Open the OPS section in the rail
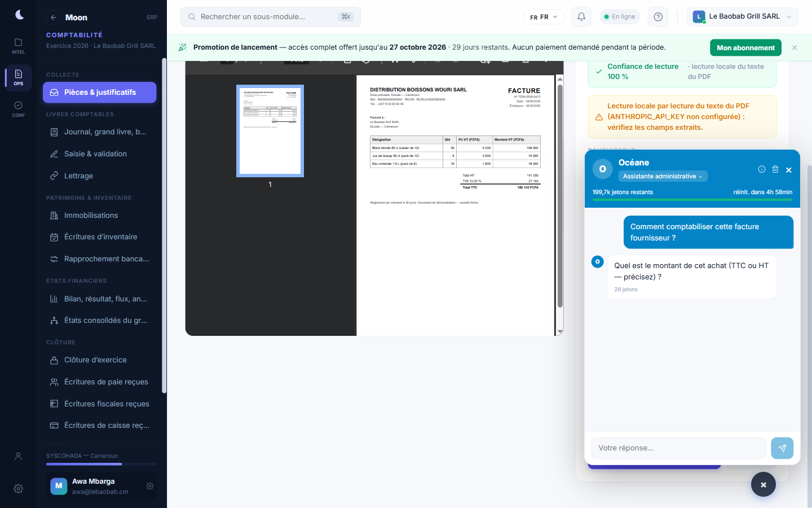Image resolution: width=812 pixels, height=508 pixels. click(18, 77)
